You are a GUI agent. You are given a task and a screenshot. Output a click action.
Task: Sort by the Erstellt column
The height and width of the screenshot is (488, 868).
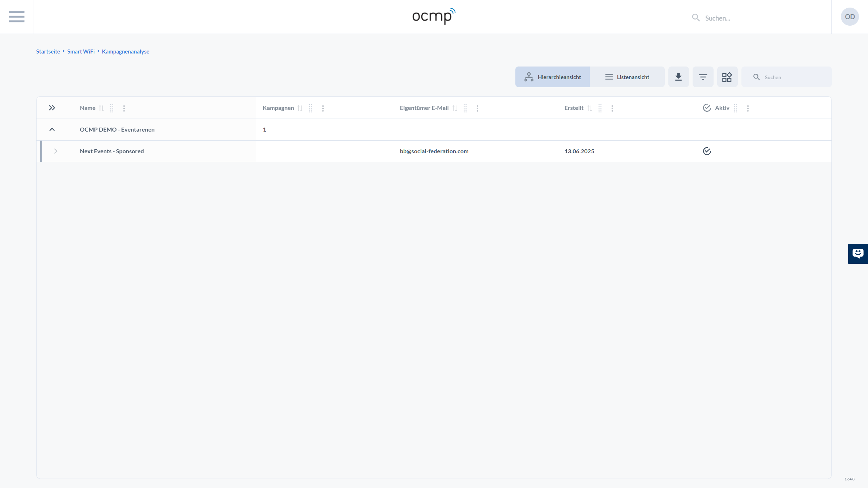[590, 108]
